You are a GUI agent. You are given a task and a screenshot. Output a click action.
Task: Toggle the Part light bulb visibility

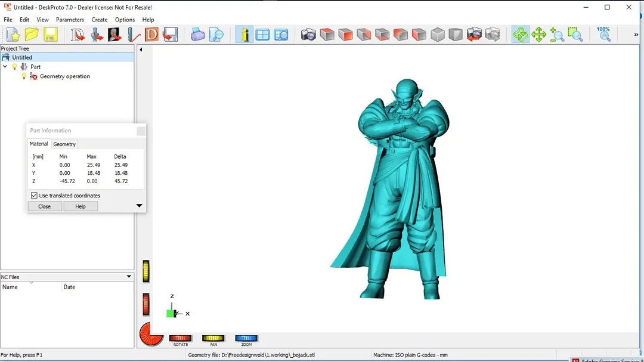tap(15, 67)
